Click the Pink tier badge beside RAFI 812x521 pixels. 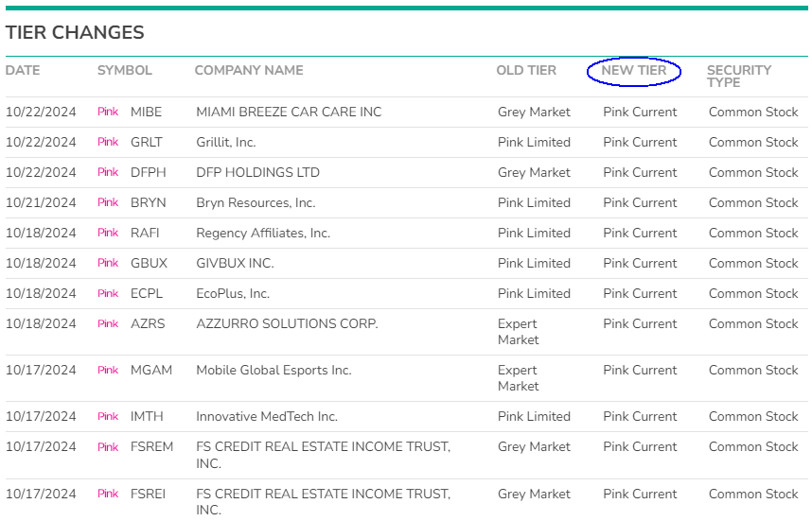tap(108, 233)
